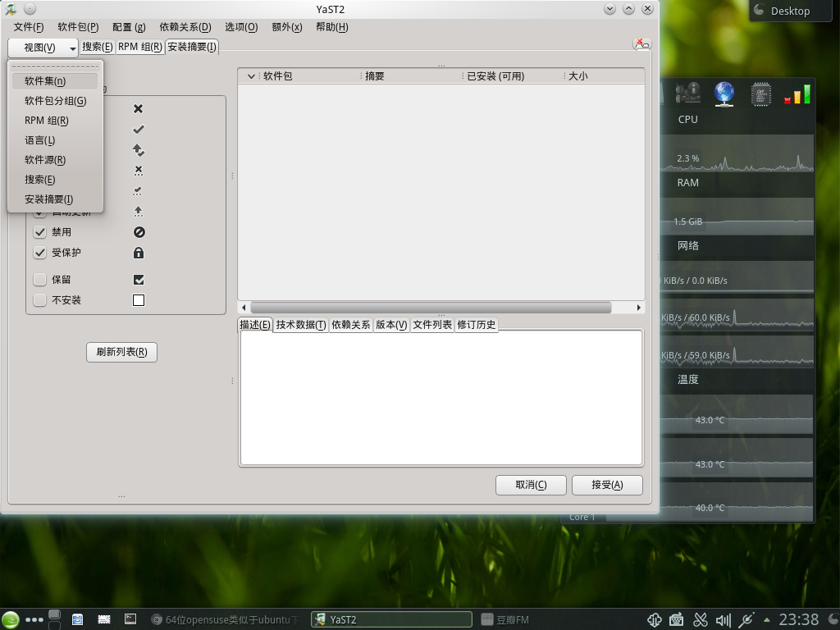Switch to 豆瓣FM taskbar entry
The width and height of the screenshot is (840, 630).
[504, 620]
